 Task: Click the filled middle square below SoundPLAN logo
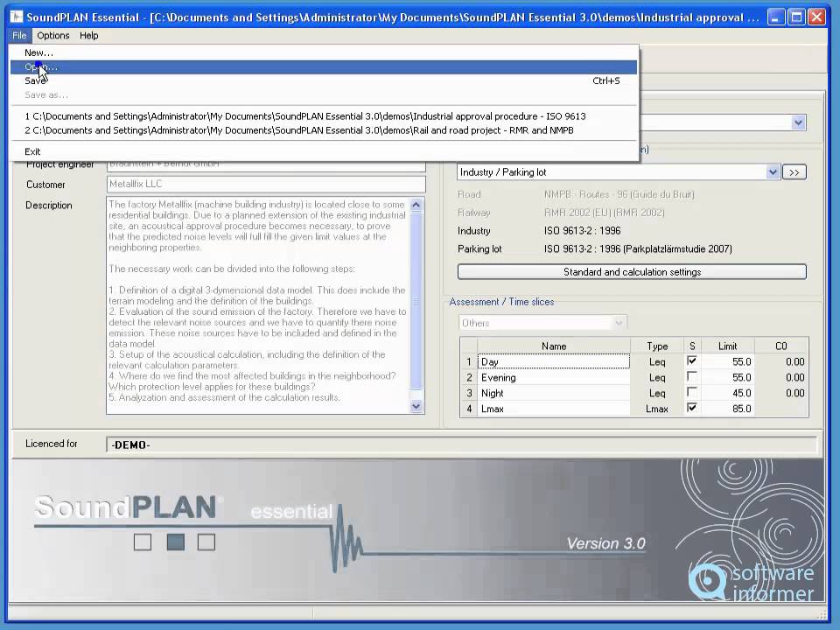coord(176,542)
